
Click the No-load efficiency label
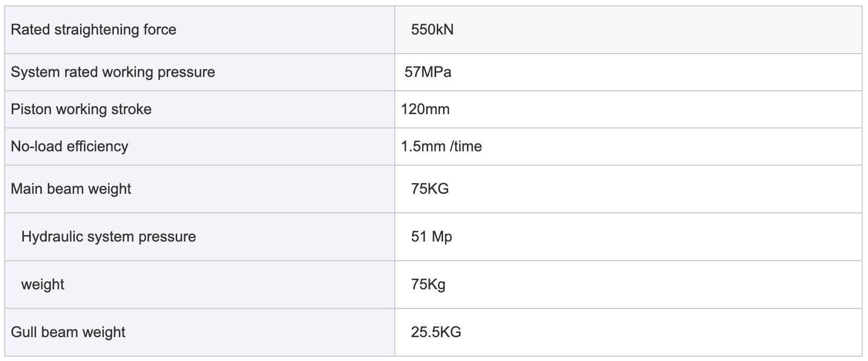70,147
